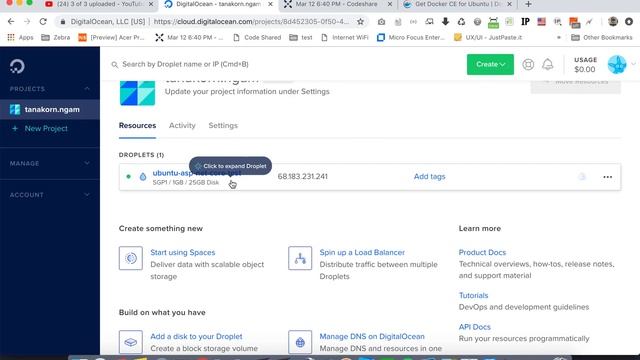
Task: Reload the current page
Action: tap(43, 22)
